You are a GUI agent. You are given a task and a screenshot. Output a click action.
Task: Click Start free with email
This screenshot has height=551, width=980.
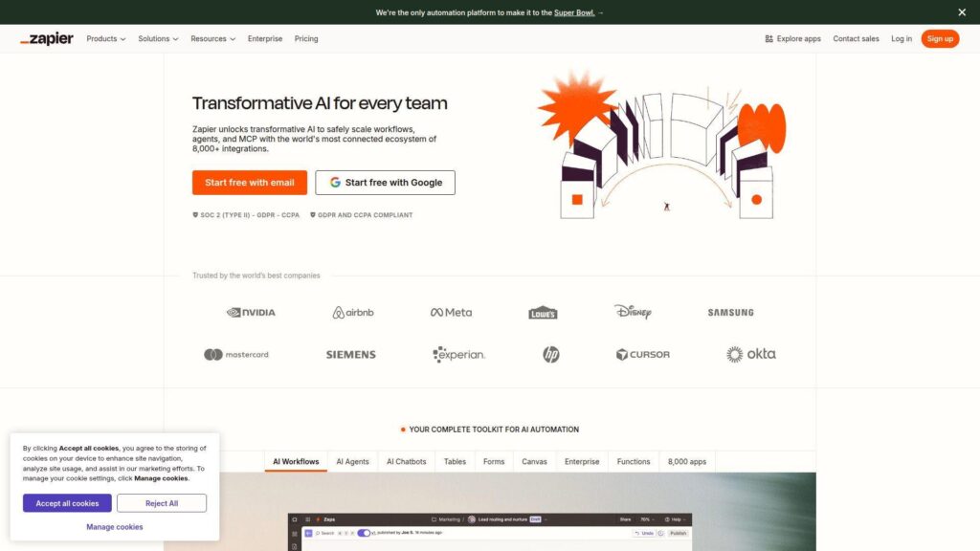pyautogui.click(x=249, y=182)
